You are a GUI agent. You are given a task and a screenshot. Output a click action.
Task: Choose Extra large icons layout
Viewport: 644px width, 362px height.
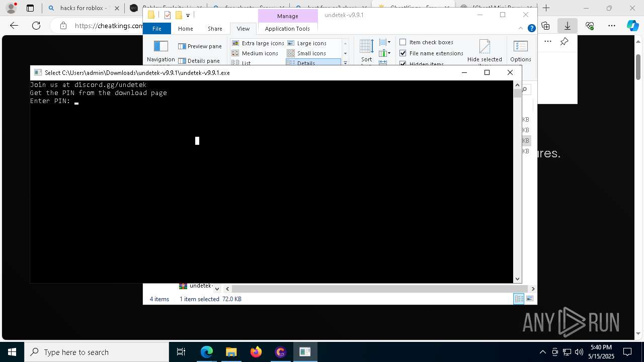258,43
